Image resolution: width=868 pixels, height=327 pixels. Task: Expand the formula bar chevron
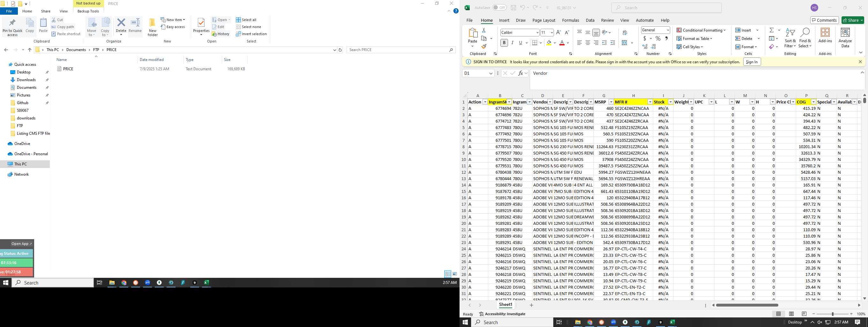(862, 72)
